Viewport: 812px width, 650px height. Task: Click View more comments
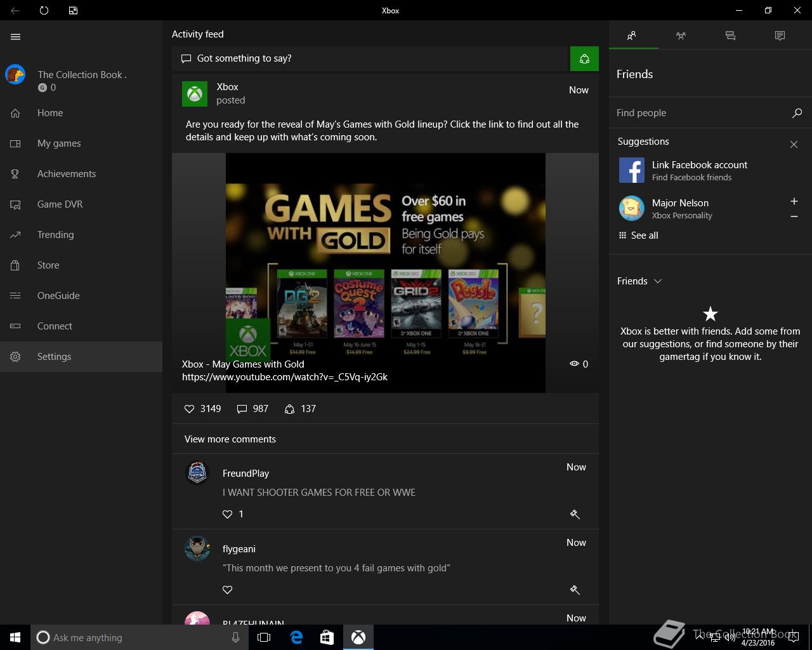(230, 439)
